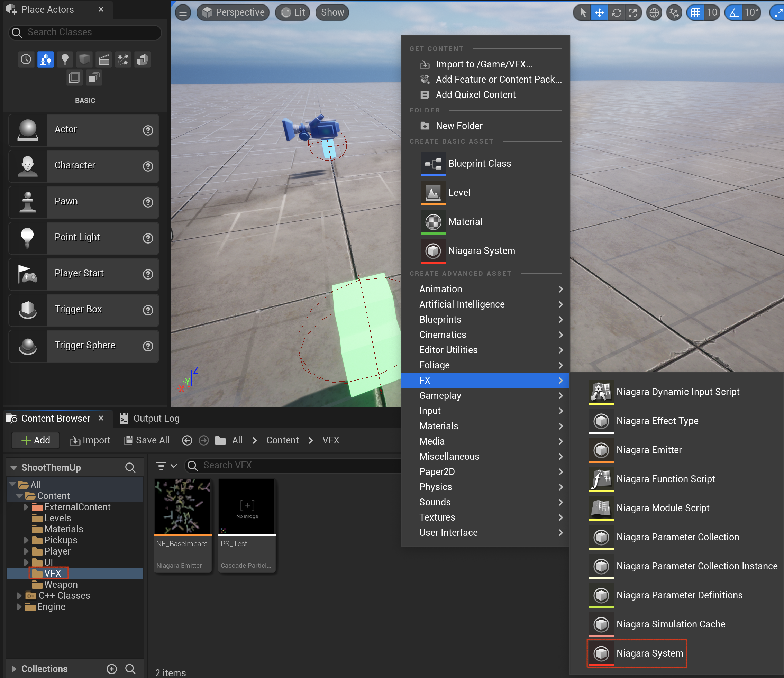Choose New Folder from menu
The width and height of the screenshot is (784, 678).
pos(485,126)
